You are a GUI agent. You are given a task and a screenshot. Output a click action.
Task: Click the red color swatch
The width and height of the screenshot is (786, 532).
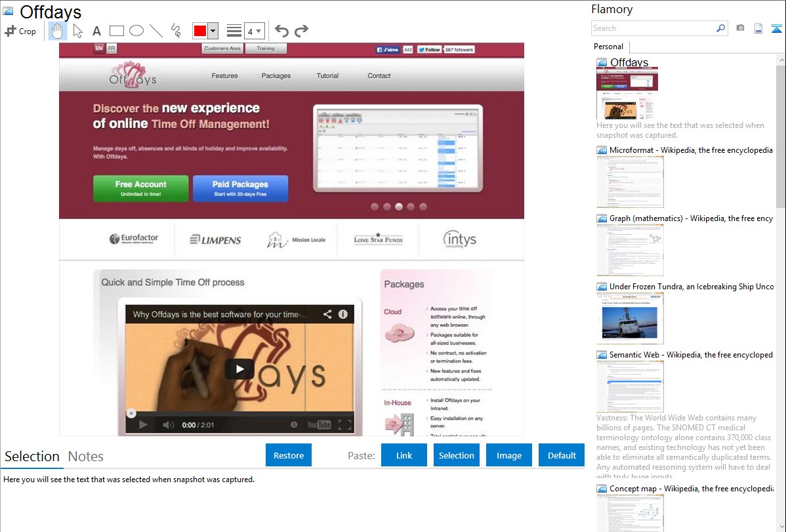200,31
